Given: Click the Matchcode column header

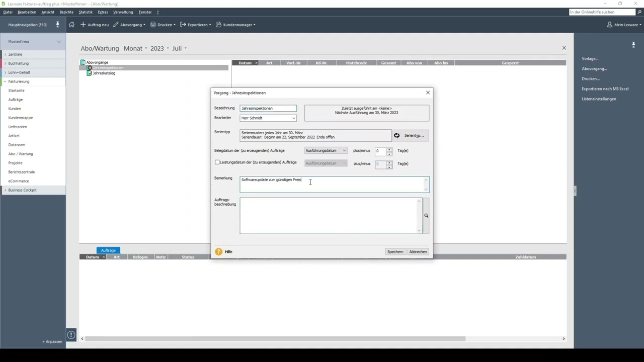Looking at the screenshot, I should [356, 63].
